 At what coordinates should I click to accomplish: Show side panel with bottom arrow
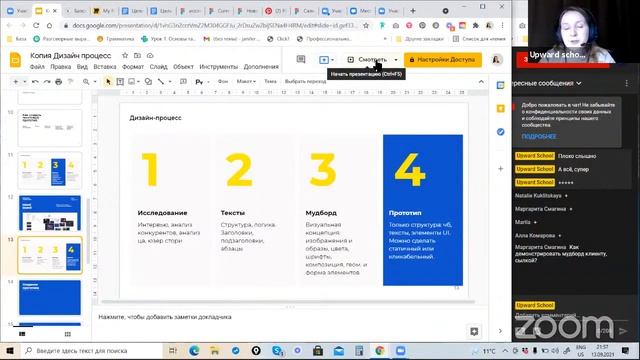click(500, 331)
